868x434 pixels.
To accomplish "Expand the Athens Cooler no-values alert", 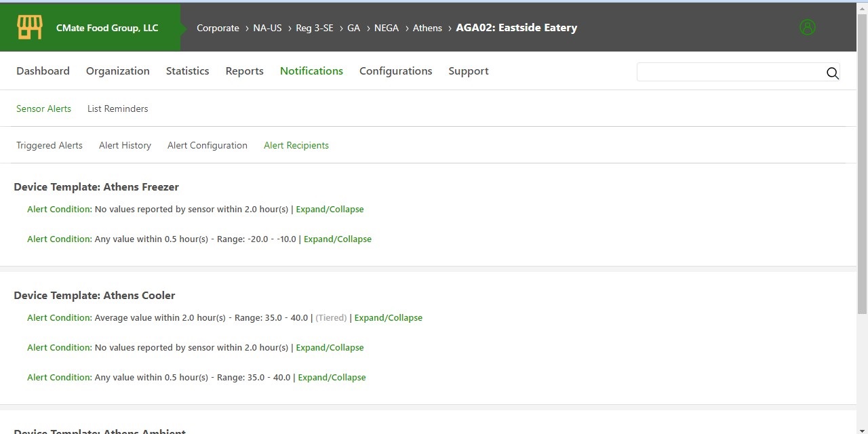I will pyautogui.click(x=330, y=347).
